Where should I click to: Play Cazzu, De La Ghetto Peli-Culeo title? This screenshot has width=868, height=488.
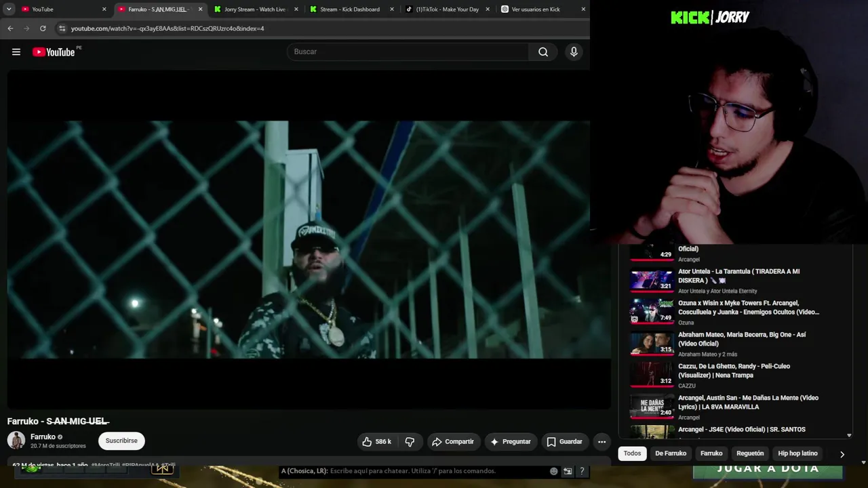tap(734, 371)
